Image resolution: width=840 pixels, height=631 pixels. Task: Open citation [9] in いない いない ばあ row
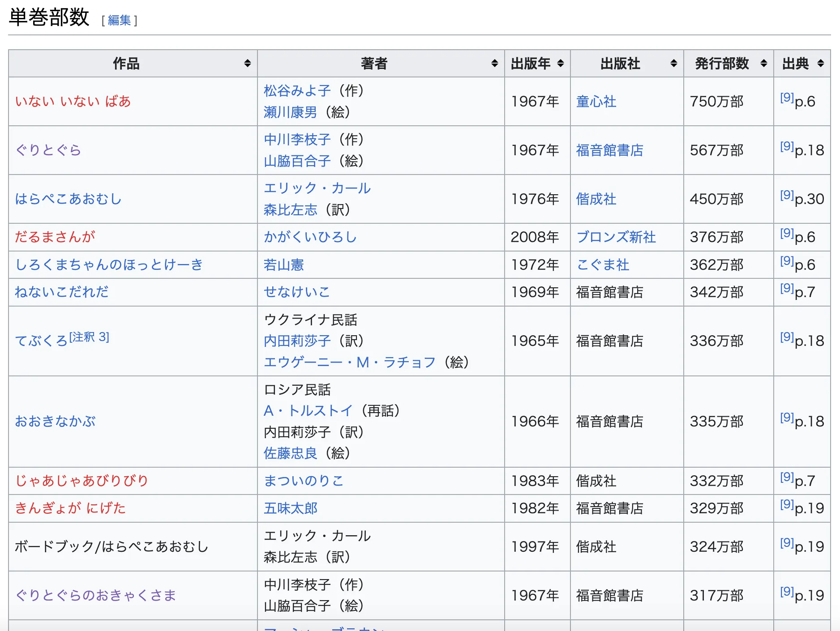786,98
